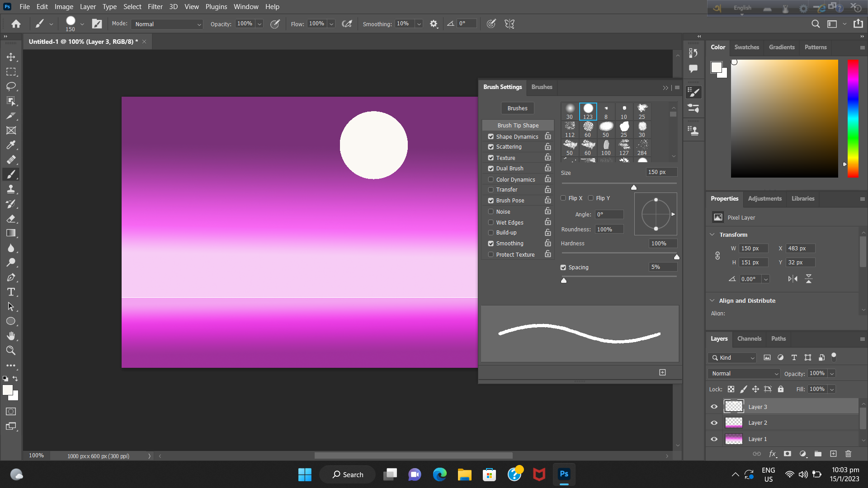Select the Eyedropper tool
The width and height of the screenshot is (868, 488).
[x=11, y=145]
